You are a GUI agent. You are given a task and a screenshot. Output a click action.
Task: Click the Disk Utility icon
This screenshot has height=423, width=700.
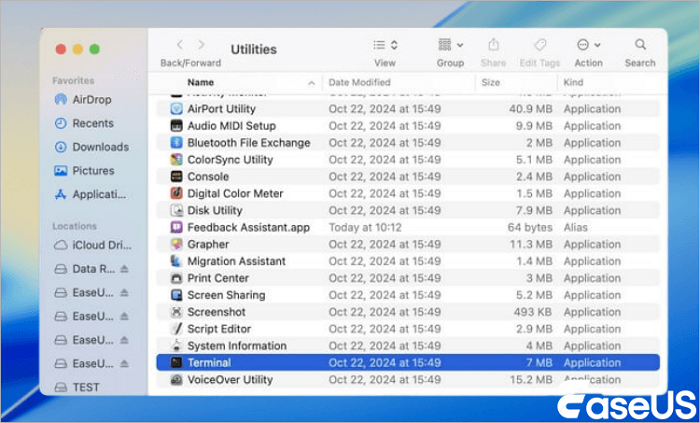[177, 211]
